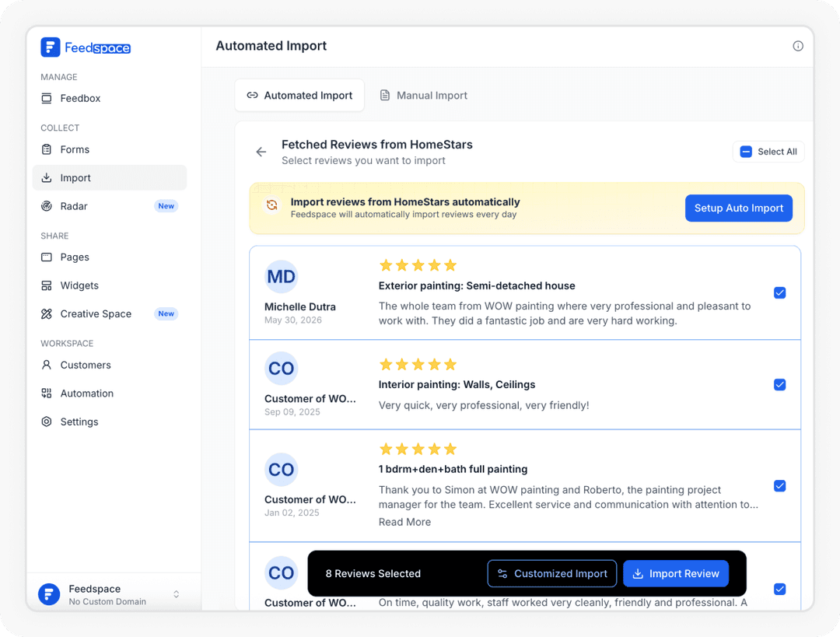Click '1 bdrm+den+bath full painting' title

[x=453, y=469]
